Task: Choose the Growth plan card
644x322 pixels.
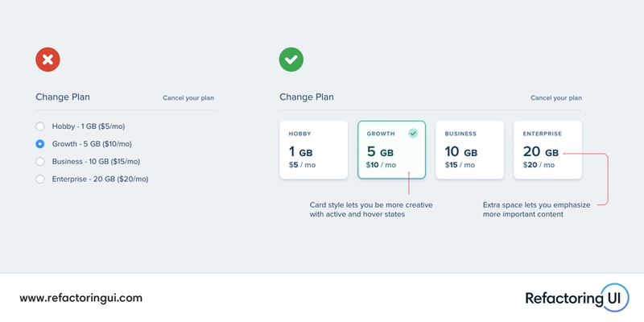Action: tap(391, 150)
